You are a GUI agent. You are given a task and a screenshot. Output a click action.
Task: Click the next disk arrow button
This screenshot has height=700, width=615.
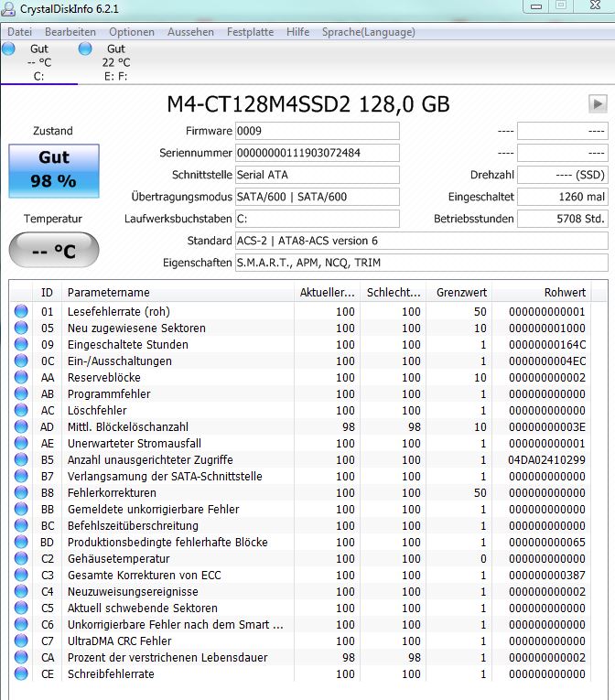pos(598,104)
